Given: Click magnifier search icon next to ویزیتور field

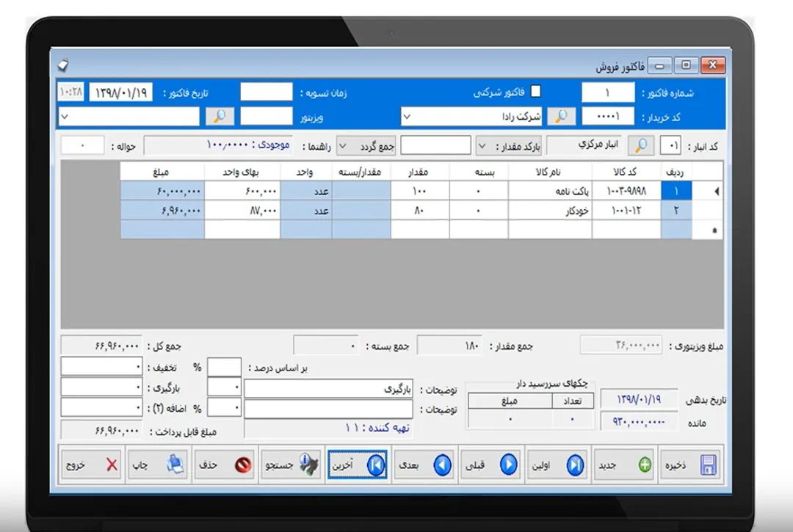Looking at the screenshot, I should [220, 117].
